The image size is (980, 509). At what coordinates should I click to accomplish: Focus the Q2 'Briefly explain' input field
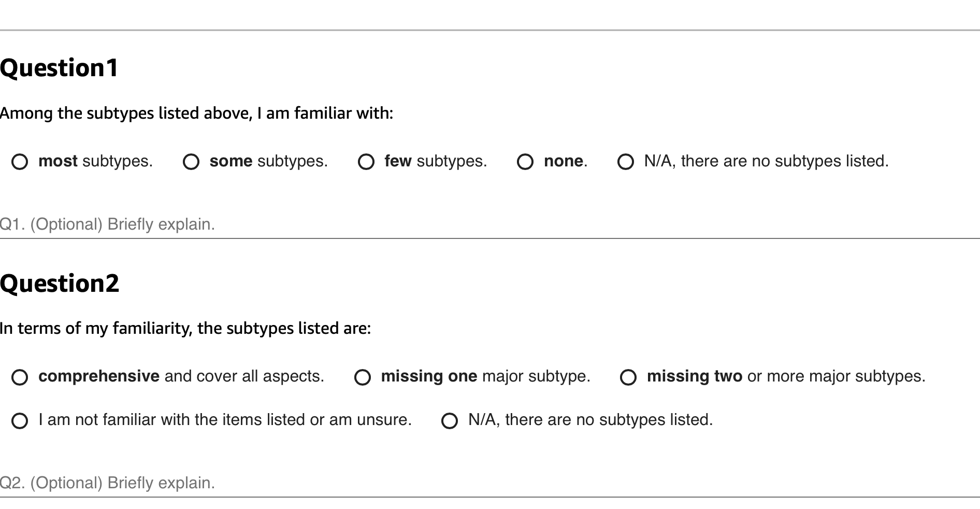466,483
